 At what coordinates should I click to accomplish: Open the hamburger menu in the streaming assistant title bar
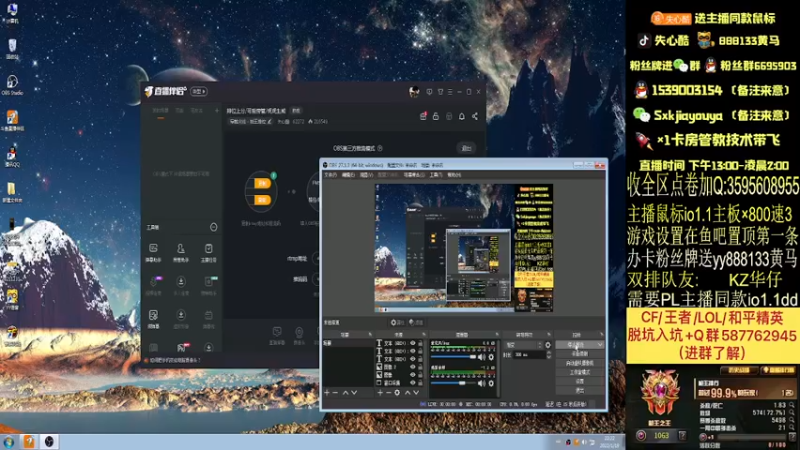tap(450, 91)
